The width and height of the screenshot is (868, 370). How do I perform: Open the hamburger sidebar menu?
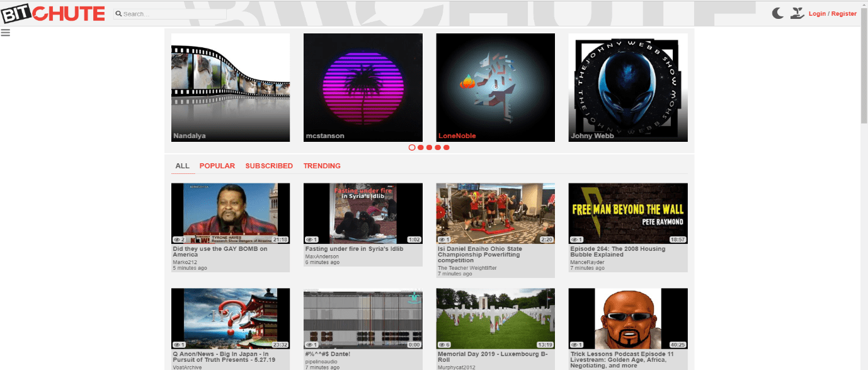tap(6, 33)
